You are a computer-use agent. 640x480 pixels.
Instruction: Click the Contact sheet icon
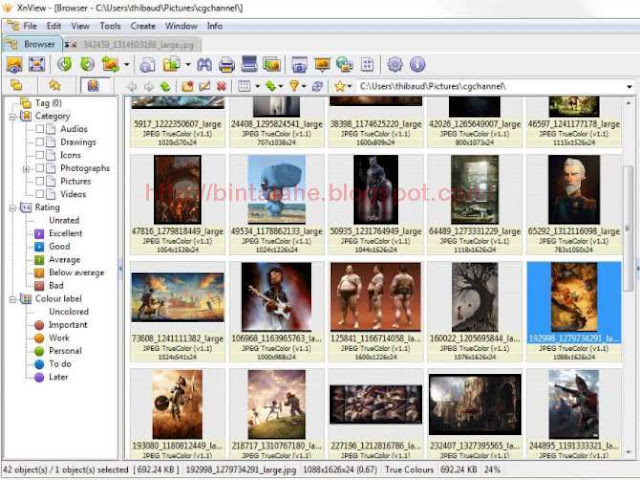367,64
